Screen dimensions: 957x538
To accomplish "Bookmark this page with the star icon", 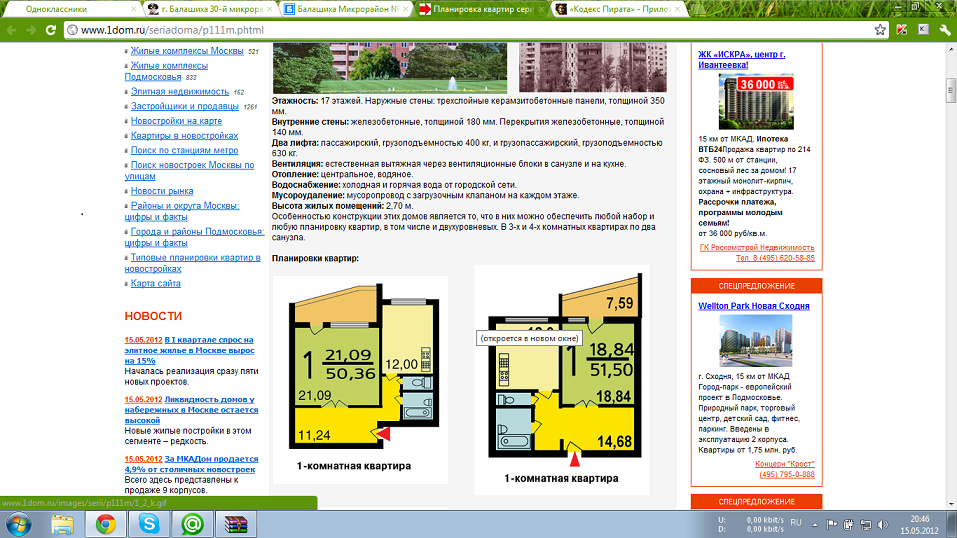I will pyautogui.click(x=880, y=30).
